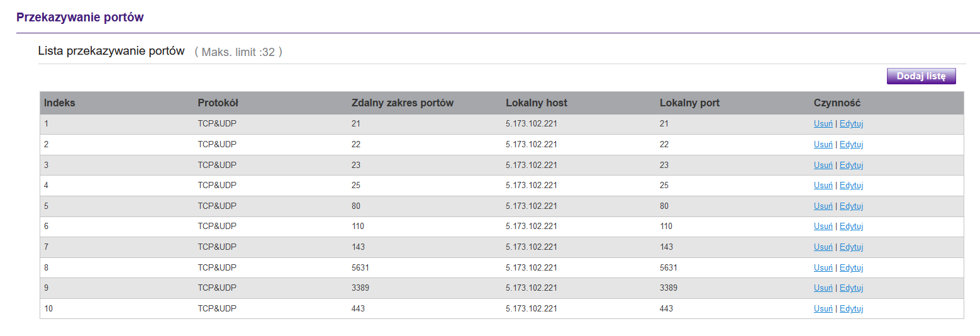
Task: Remove port 22 forwarding rule
Action: point(823,145)
